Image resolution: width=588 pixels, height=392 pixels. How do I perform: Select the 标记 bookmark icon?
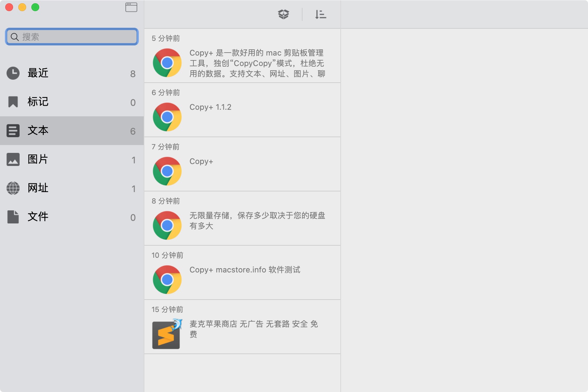click(x=13, y=102)
